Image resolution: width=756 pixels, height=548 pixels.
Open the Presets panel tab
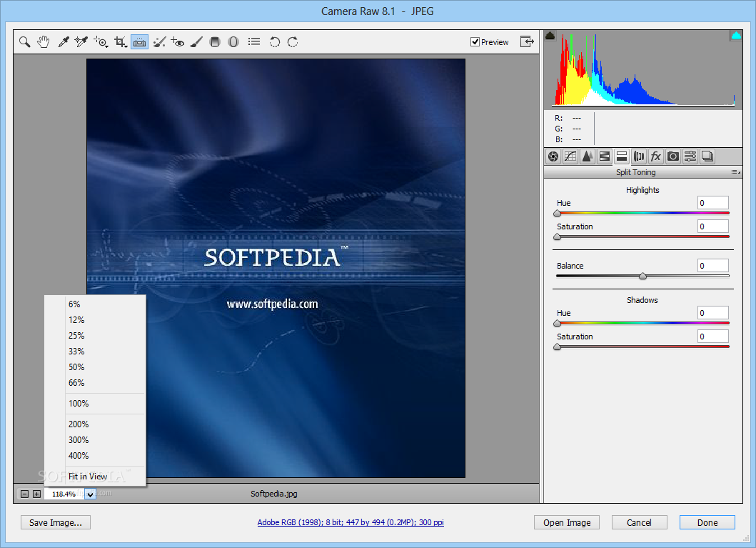pos(690,156)
